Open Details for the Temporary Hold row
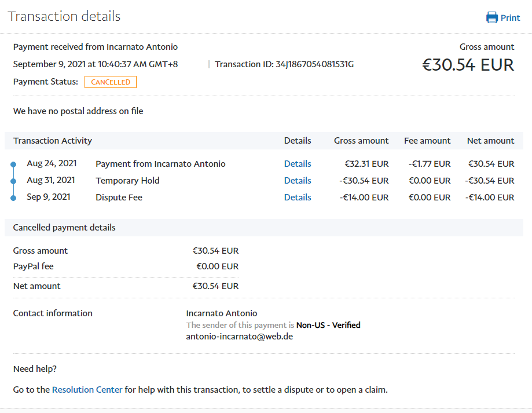This screenshot has width=532, height=413. pyautogui.click(x=298, y=181)
